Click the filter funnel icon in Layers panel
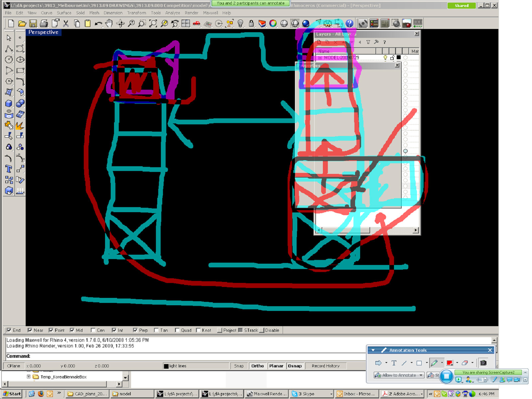Viewport: 532px width, 399px height. point(368,42)
